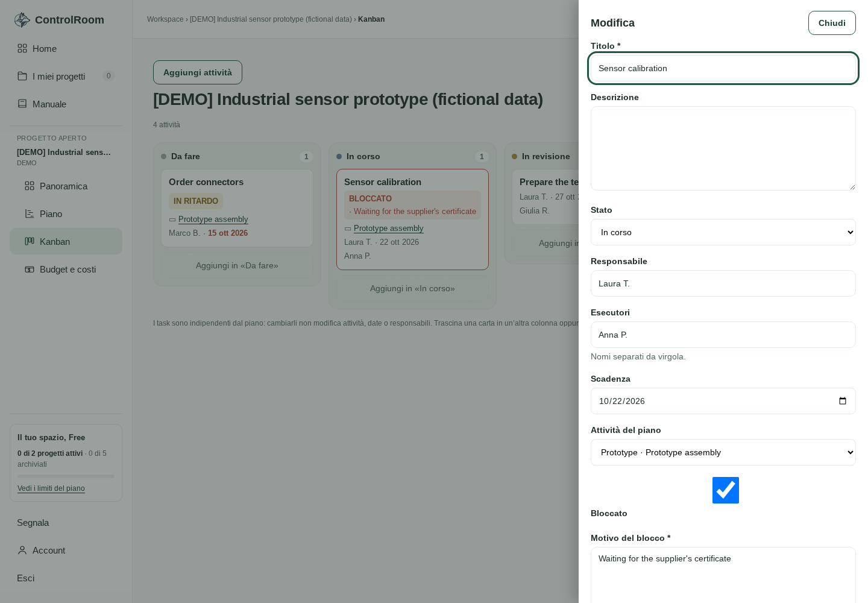This screenshot has height=603, width=868.
Task: Go to the Home menu item
Action: pos(66,48)
